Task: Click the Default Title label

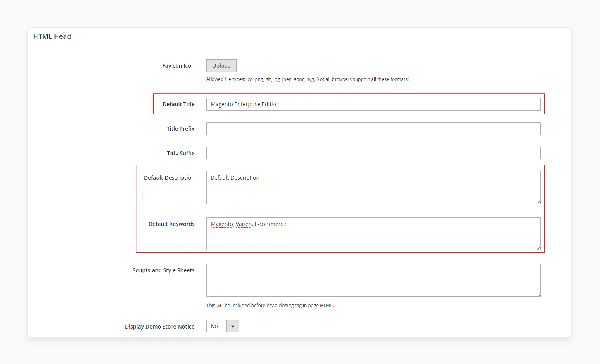Action: tap(178, 104)
